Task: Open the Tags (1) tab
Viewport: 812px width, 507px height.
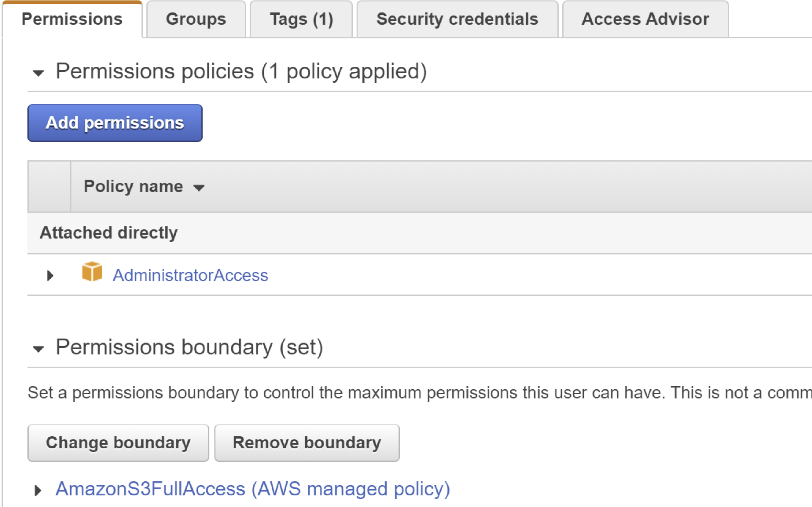Action: (x=301, y=19)
